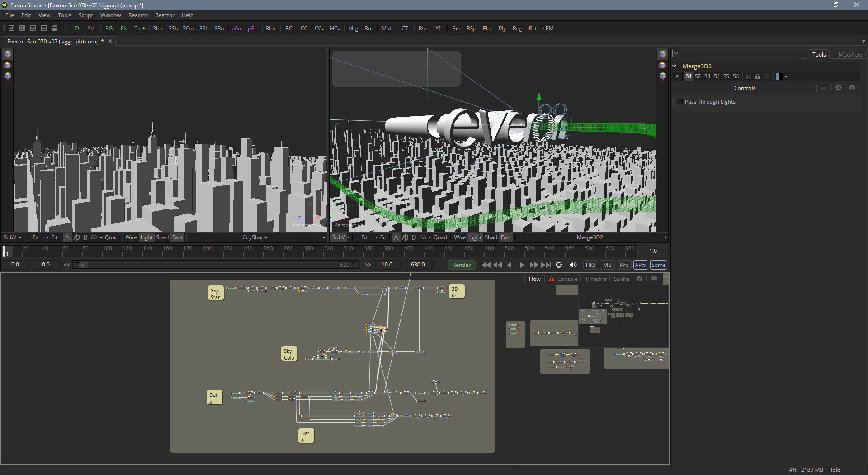
Task: Click the layout icon beside the LD button
Action: (x=55, y=28)
